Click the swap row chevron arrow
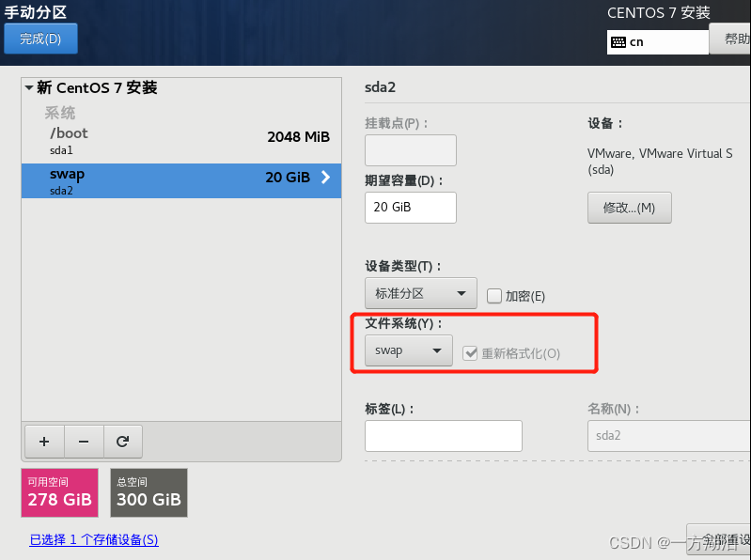The width and height of the screenshot is (751, 560). click(x=326, y=177)
